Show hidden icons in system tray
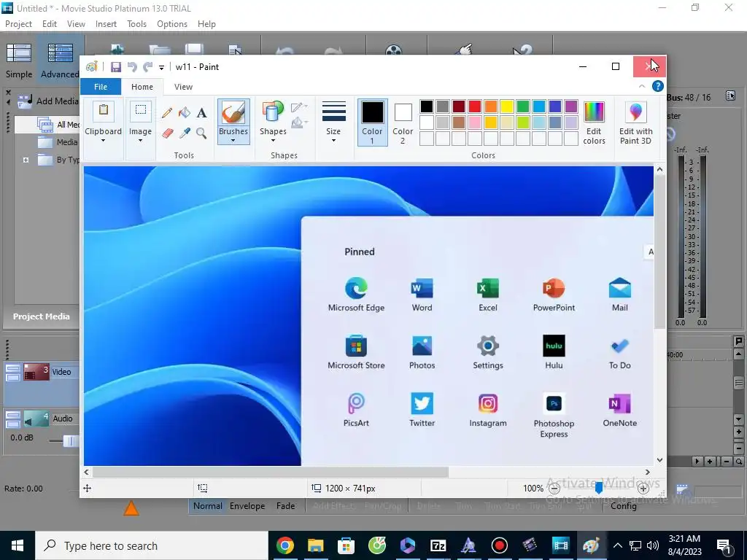 pos(617,545)
